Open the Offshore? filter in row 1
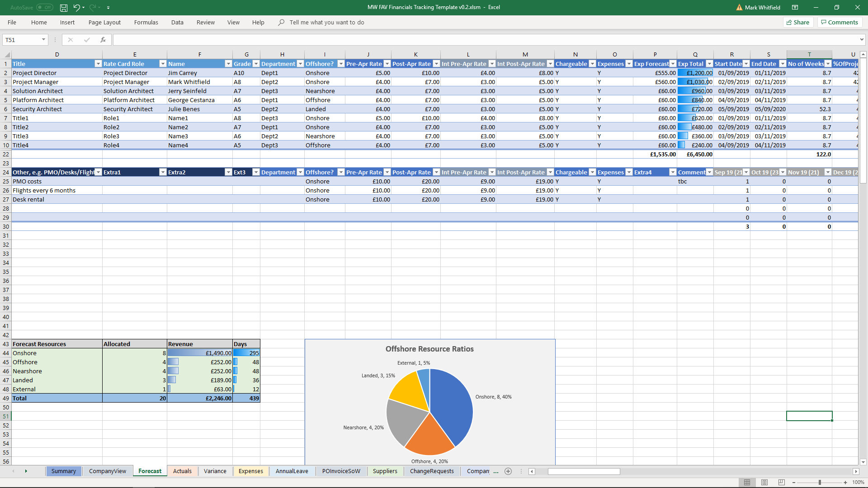 coord(341,64)
